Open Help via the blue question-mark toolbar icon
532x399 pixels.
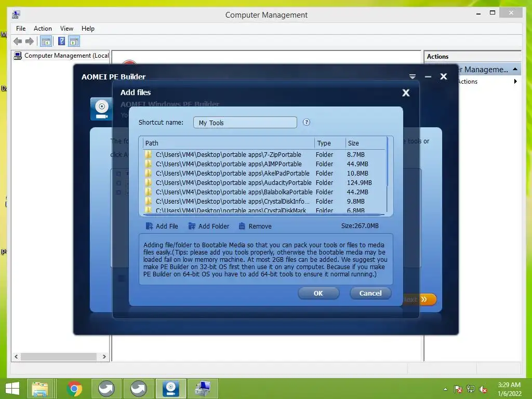61,42
